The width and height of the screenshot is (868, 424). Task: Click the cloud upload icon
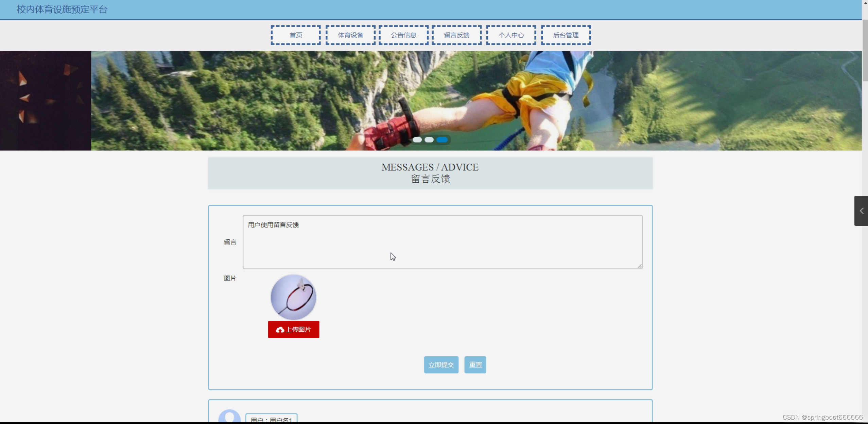tap(280, 330)
